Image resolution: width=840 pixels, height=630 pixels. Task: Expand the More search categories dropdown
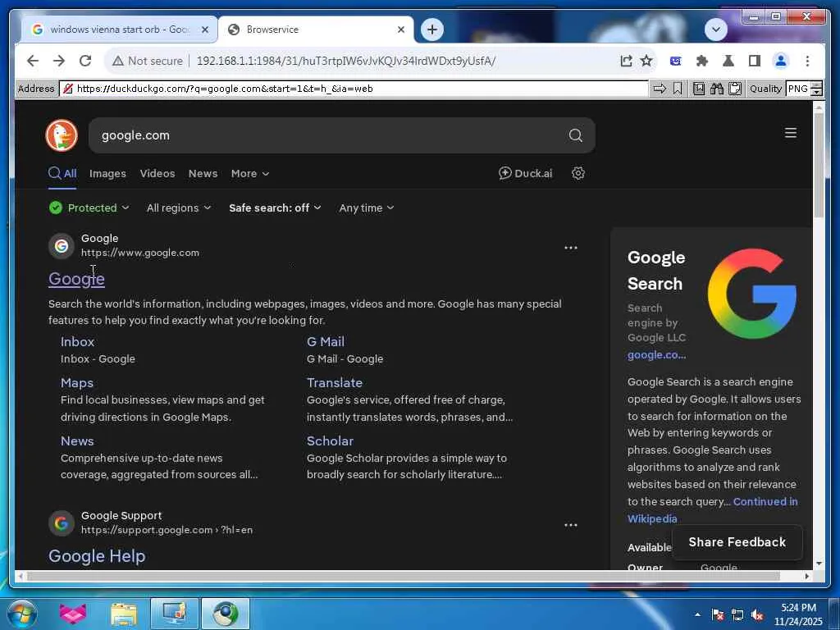tap(250, 174)
